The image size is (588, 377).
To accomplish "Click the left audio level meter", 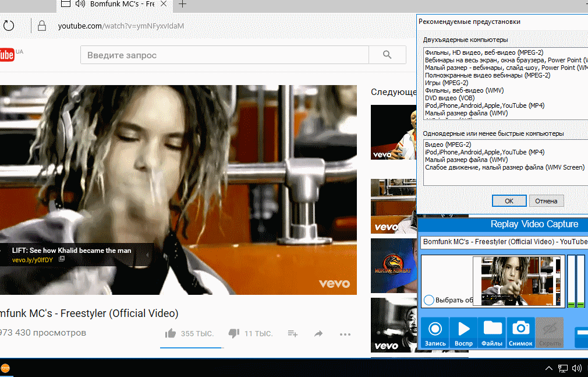I will pyautogui.click(x=571, y=281).
